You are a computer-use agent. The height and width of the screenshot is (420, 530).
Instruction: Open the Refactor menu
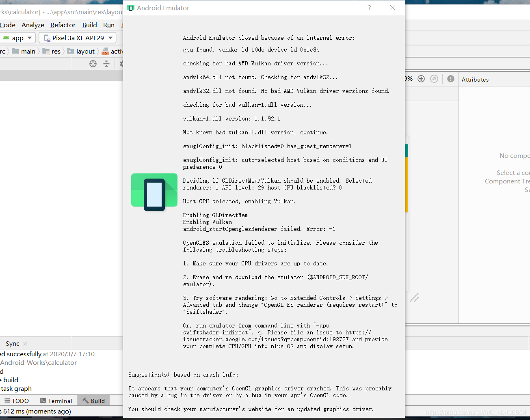pos(63,25)
